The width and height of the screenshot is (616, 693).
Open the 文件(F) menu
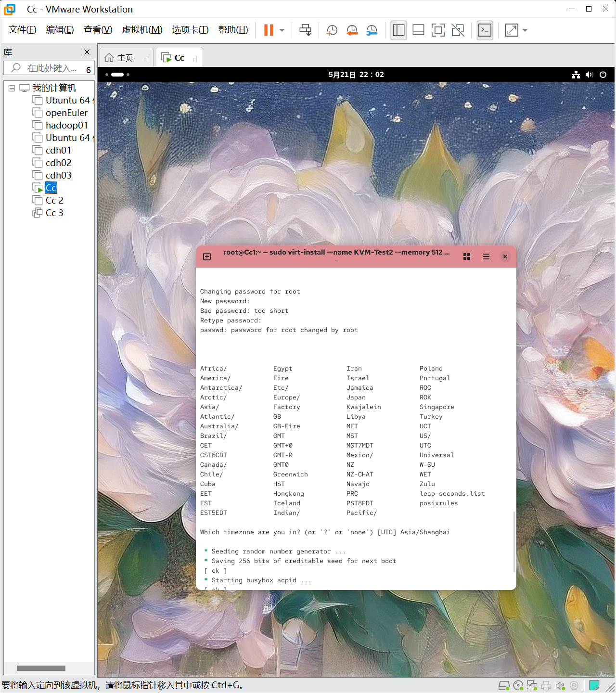(x=23, y=30)
